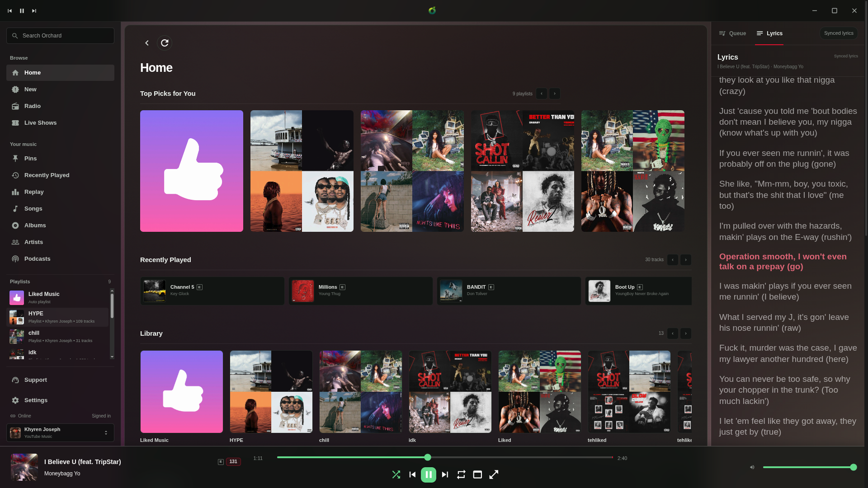Screen dimensions: 868x488
Task: Skip to next track in player bar
Action: click(445, 474)
